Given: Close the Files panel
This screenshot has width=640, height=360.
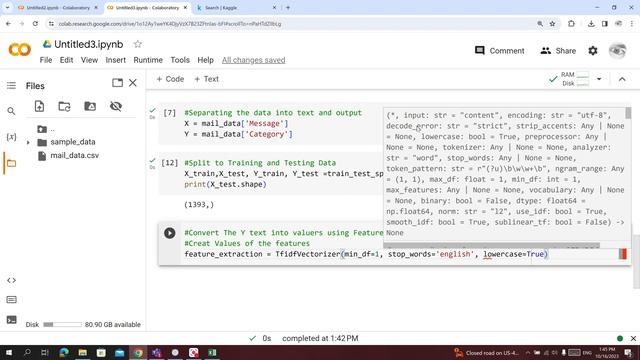Looking at the screenshot, I should click(133, 83).
